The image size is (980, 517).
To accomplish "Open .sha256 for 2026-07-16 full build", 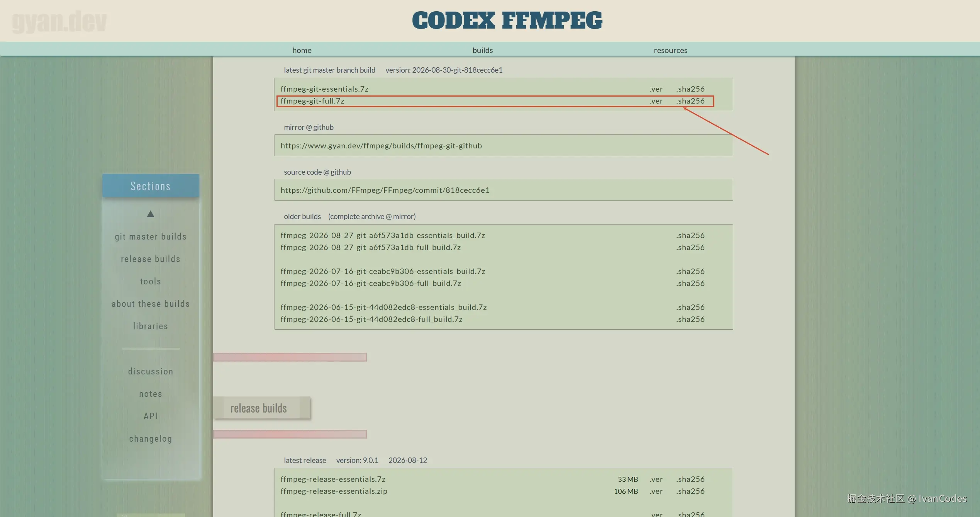I will pos(690,283).
